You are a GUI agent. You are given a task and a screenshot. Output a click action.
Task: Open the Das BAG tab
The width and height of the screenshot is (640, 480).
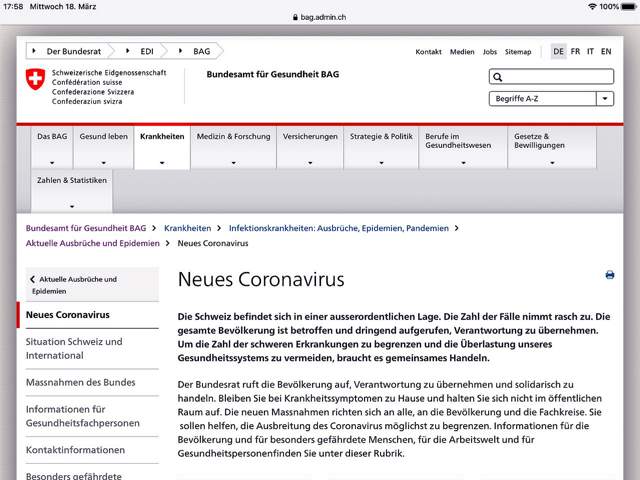point(52,147)
